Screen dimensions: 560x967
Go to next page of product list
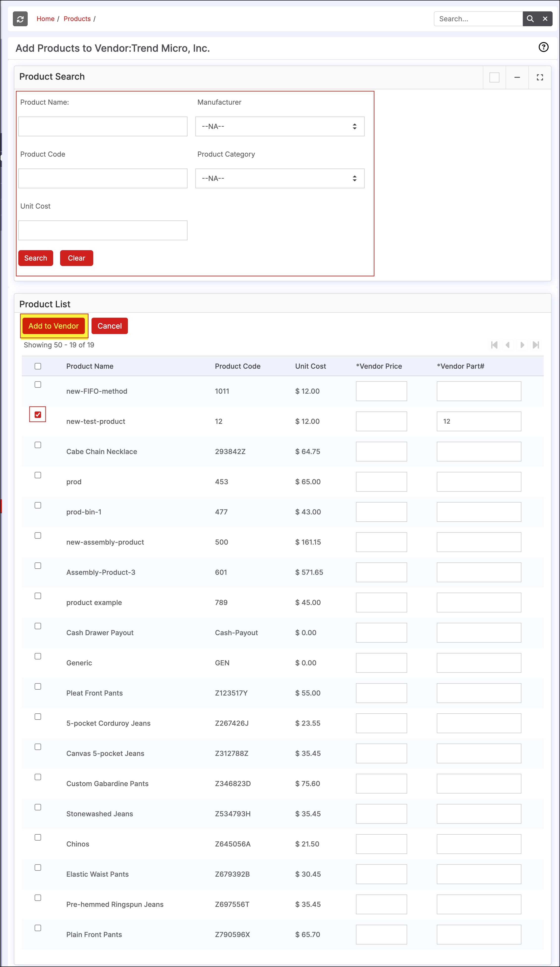(522, 345)
